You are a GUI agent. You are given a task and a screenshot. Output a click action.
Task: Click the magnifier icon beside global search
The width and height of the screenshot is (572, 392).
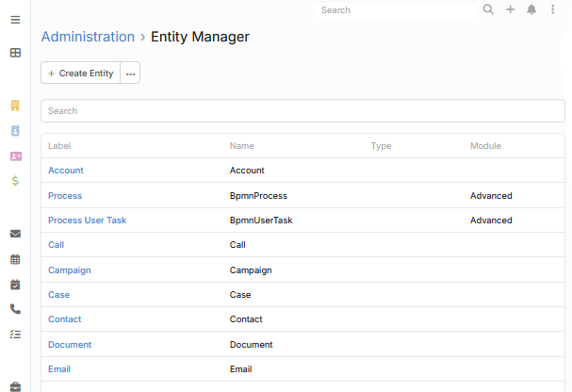pyautogui.click(x=488, y=9)
